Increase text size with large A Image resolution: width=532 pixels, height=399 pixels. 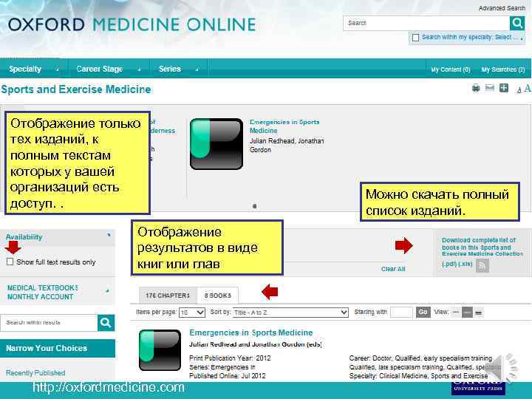tap(528, 89)
